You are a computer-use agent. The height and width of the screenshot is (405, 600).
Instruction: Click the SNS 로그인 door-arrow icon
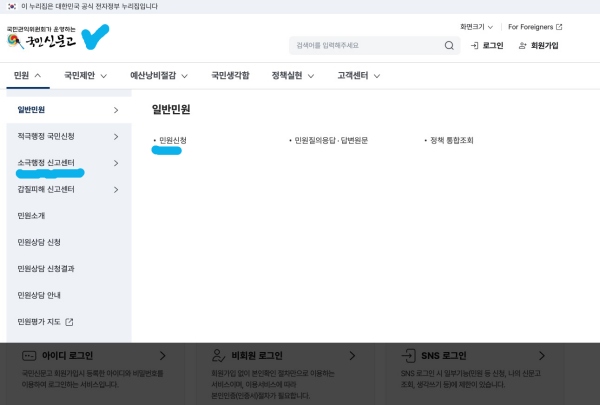click(408, 356)
